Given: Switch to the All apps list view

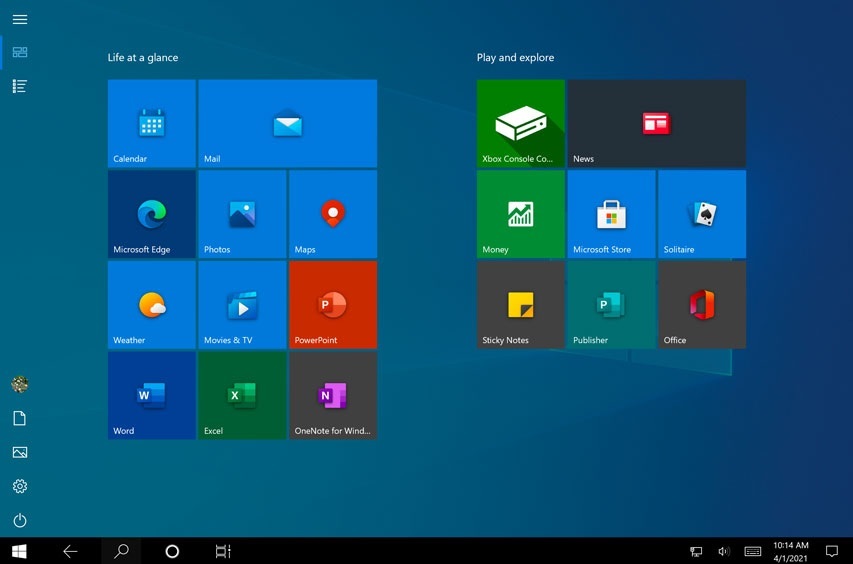Looking at the screenshot, I should [19, 86].
